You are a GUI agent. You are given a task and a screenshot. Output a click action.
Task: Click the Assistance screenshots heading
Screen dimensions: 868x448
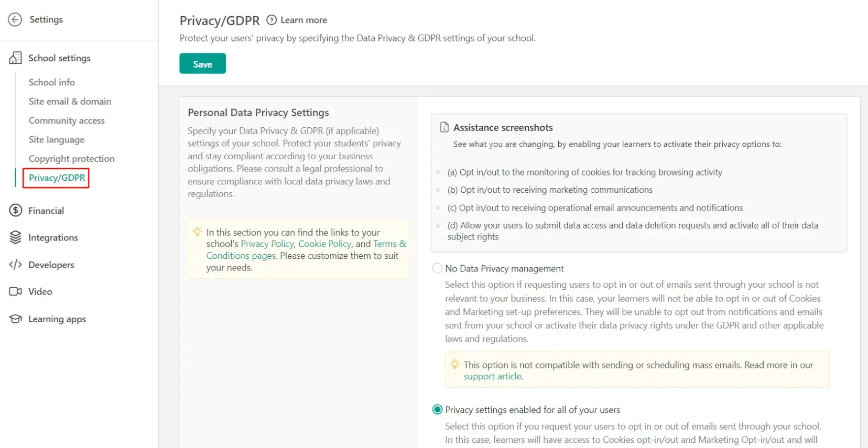(503, 127)
